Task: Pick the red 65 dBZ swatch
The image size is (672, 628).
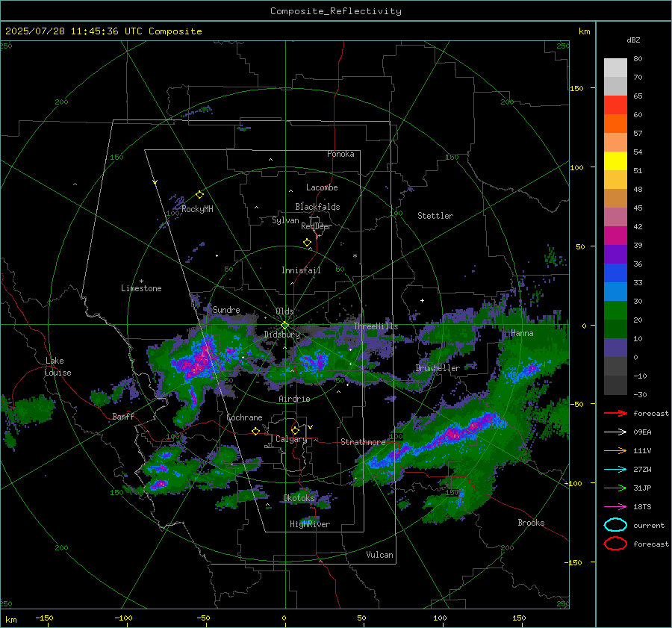Action: 615,105
